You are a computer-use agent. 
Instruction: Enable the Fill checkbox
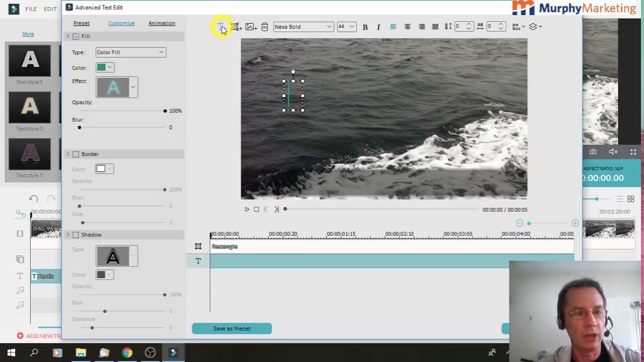75,36
